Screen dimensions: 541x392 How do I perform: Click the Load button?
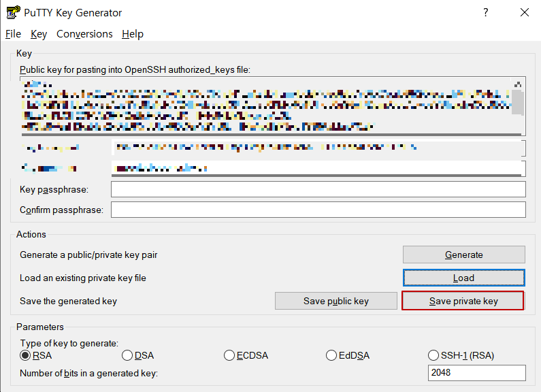[x=463, y=278]
